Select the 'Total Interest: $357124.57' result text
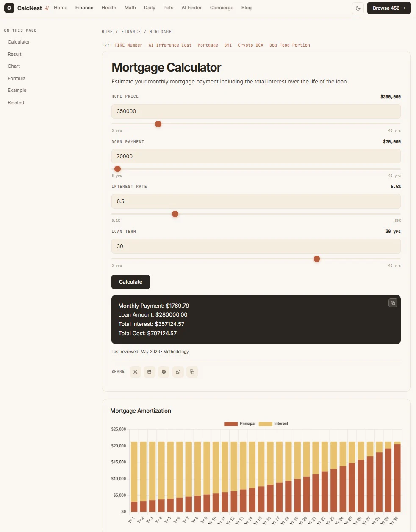 [x=151, y=324]
